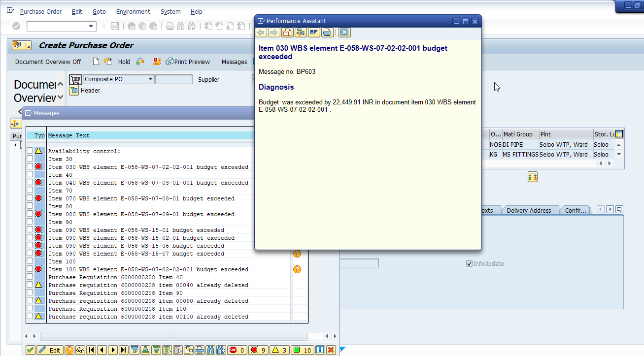This screenshot has height=356, width=644.
Task: Open the transaction command field dropdown
Action: point(91,26)
